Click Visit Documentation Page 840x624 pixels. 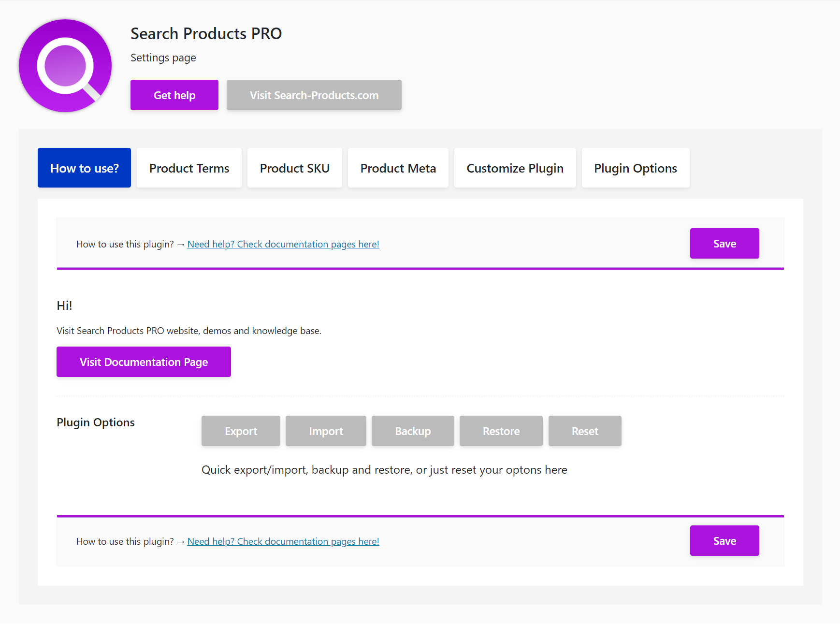(x=144, y=362)
